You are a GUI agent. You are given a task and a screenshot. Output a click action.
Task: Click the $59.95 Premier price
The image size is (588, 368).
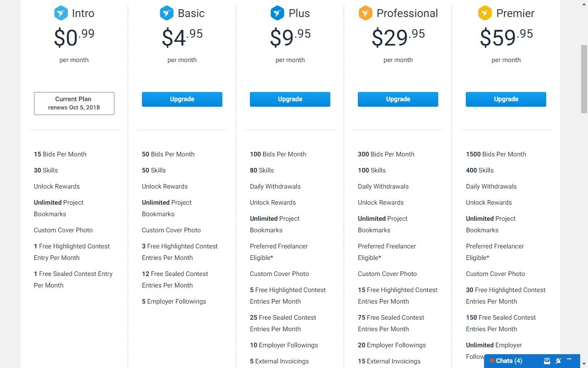[x=506, y=37]
